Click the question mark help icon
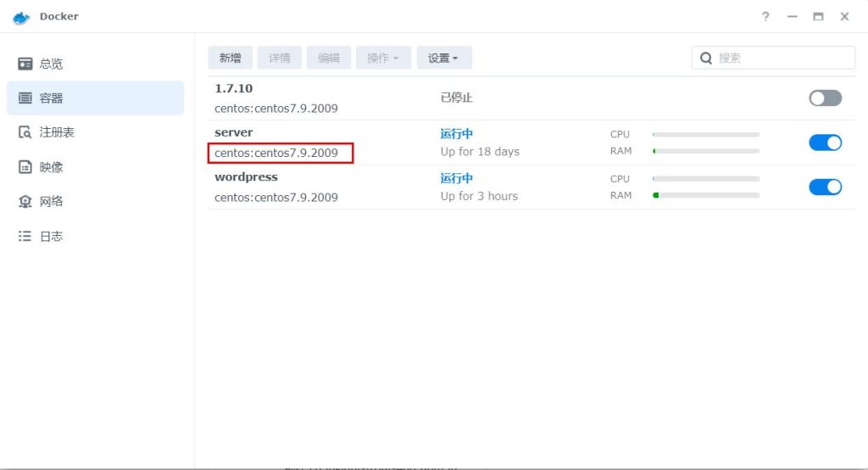The height and width of the screenshot is (470, 868). (x=765, y=17)
